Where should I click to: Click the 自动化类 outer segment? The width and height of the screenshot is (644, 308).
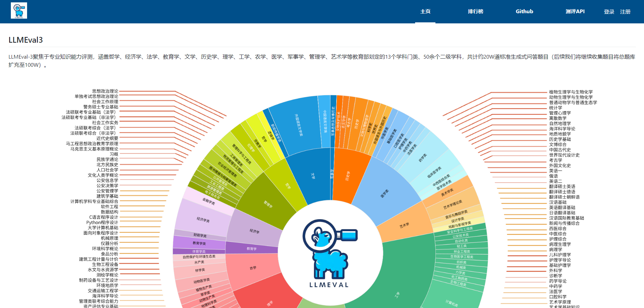point(461,241)
